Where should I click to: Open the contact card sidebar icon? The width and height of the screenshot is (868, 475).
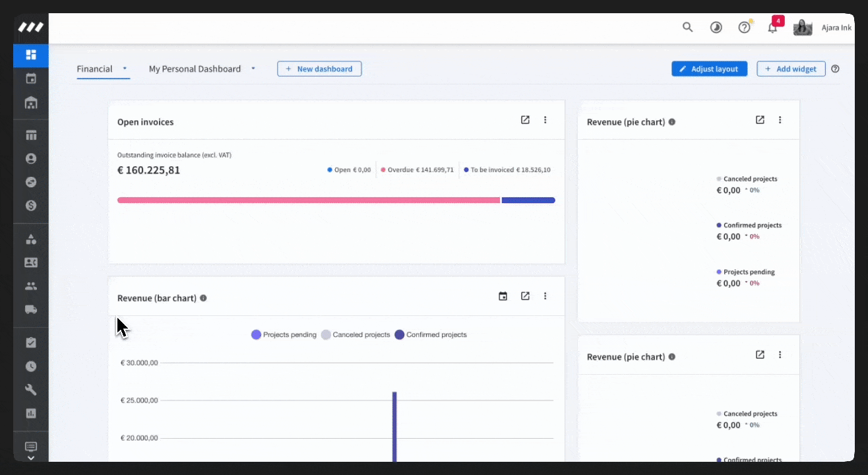pos(31,263)
